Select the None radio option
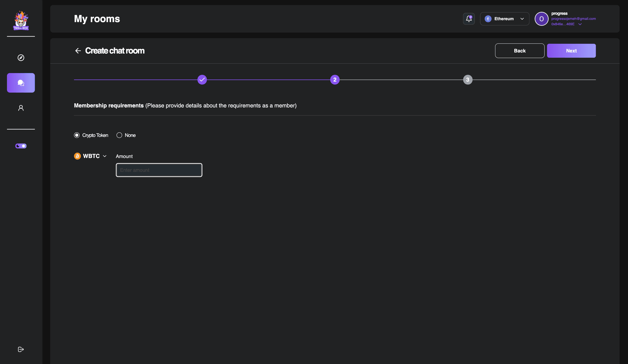This screenshot has height=364, width=628. tap(119, 135)
